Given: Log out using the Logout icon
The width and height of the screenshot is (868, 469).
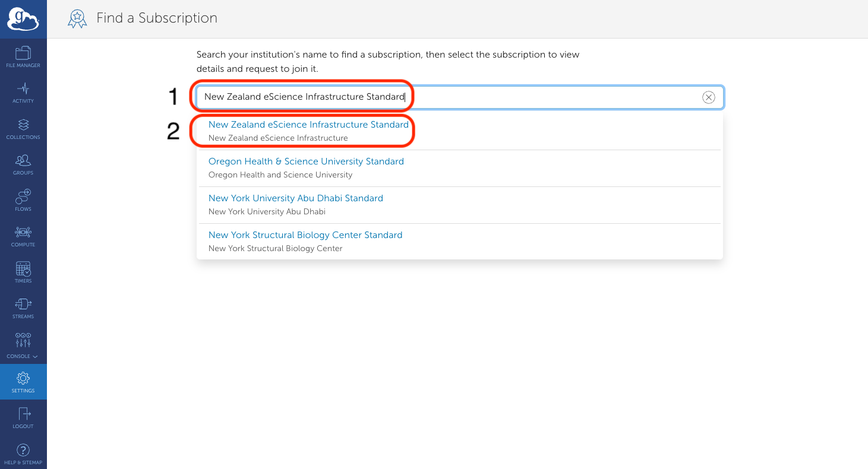Looking at the screenshot, I should coord(23,418).
